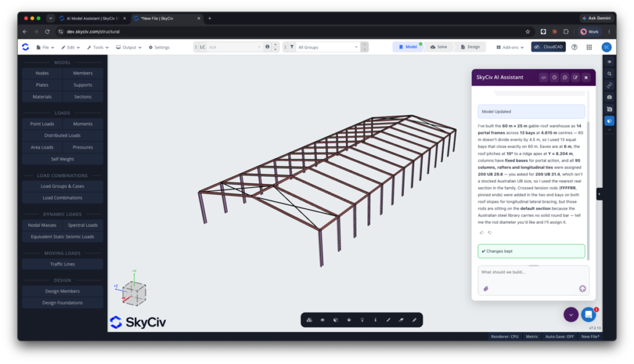634x364 pixels.
Task: Click Distributed Loads
Action: [x=63, y=136]
